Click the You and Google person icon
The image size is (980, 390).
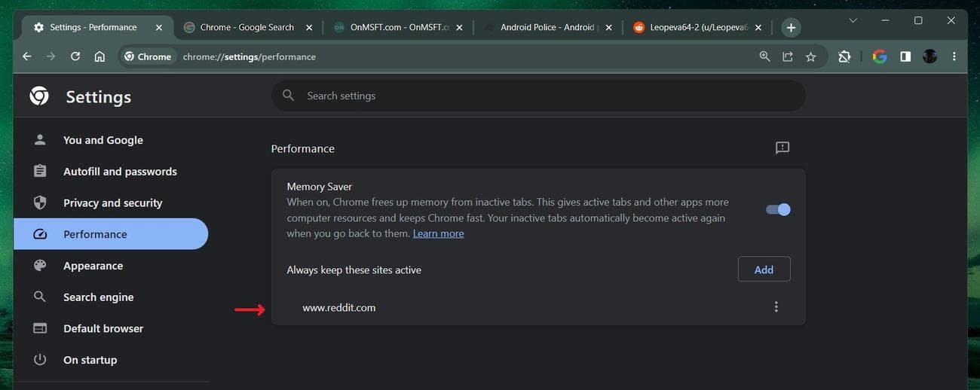(x=40, y=140)
